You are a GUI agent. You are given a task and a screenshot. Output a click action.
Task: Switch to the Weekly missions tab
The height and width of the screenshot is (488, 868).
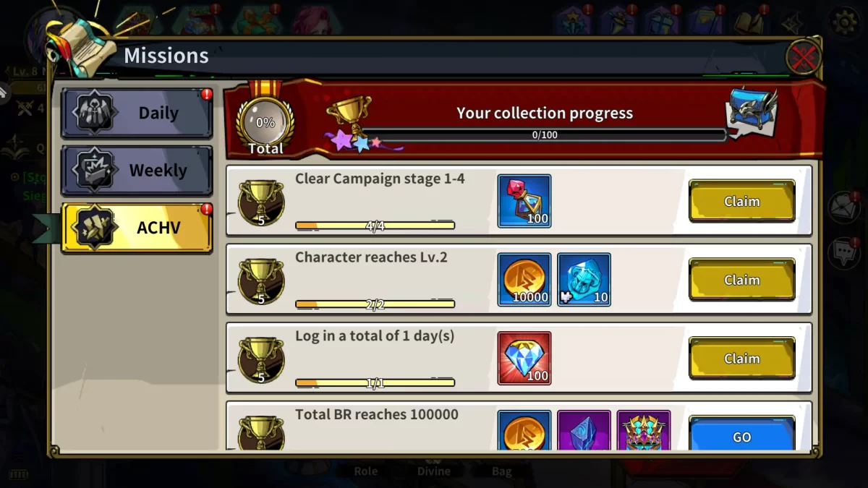(x=137, y=171)
